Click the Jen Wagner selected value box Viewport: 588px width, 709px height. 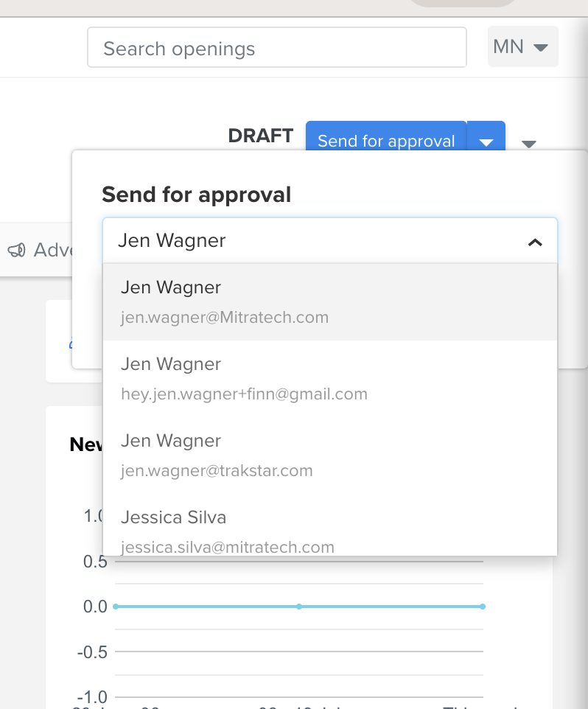330,240
